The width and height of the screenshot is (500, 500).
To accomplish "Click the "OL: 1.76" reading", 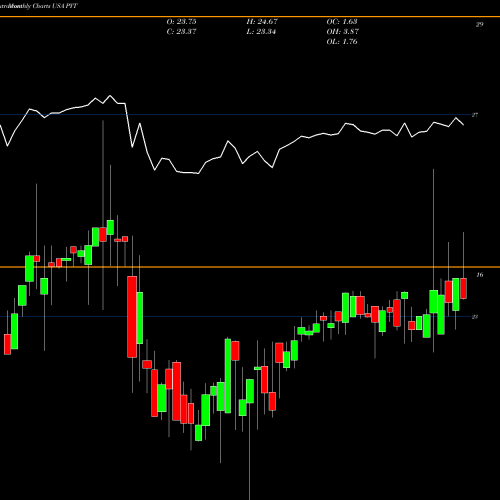I will [342, 42].
